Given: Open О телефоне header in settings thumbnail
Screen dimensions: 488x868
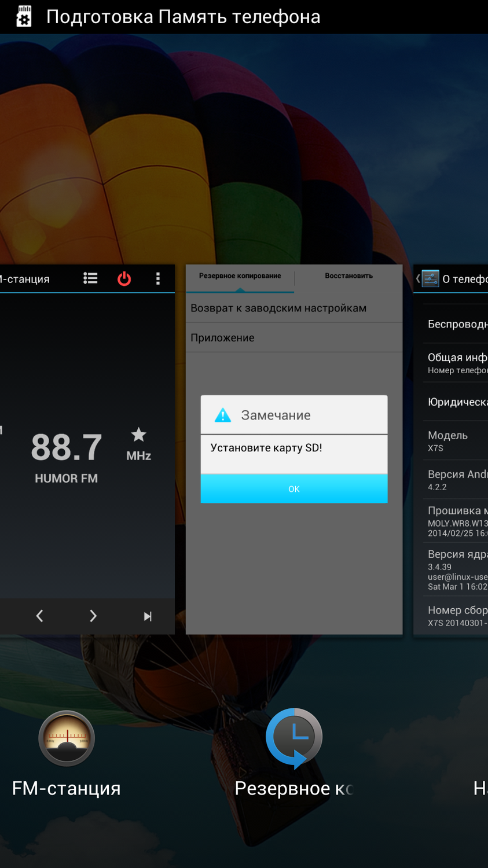Looking at the screenshot, I should [x=451, y=279].
